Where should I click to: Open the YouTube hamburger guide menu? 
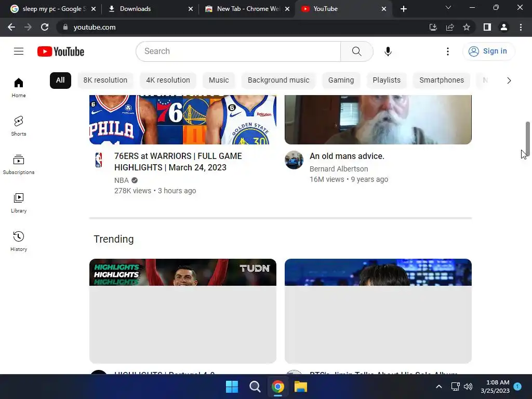(x=19, y=51)
